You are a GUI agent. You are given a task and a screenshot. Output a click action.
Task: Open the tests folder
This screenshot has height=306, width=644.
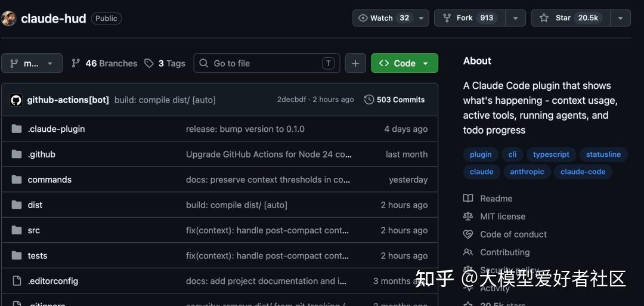38,256
